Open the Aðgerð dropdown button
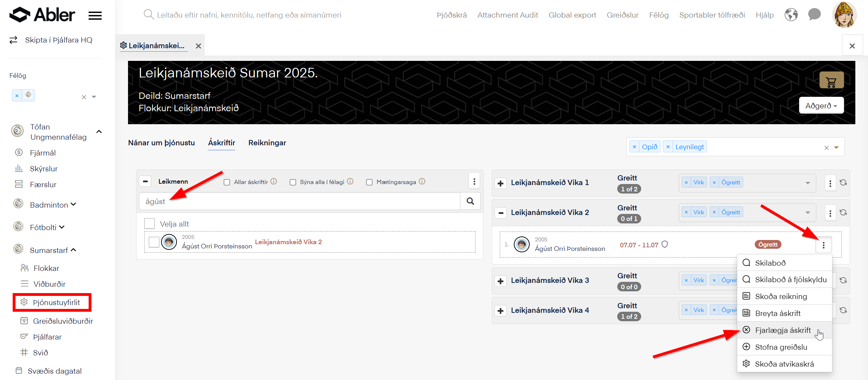This screenshot has width=868, height=380. tap(821, 106)
